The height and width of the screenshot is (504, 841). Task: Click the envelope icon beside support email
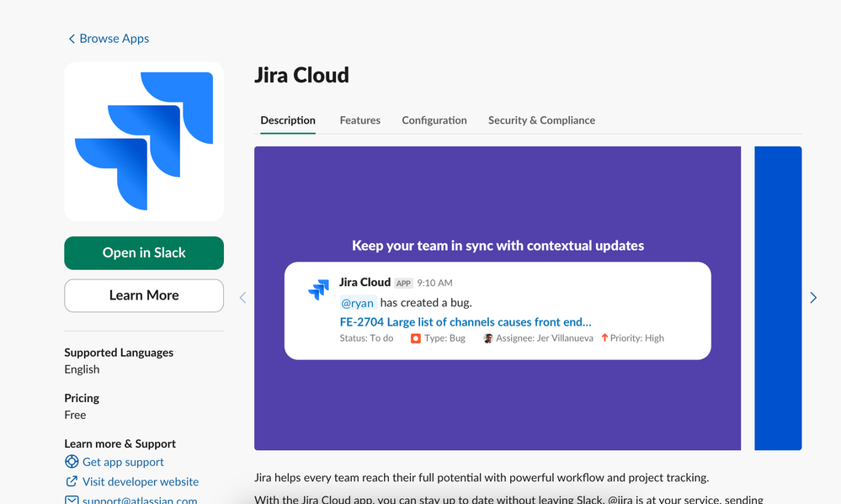coord(72,500)
